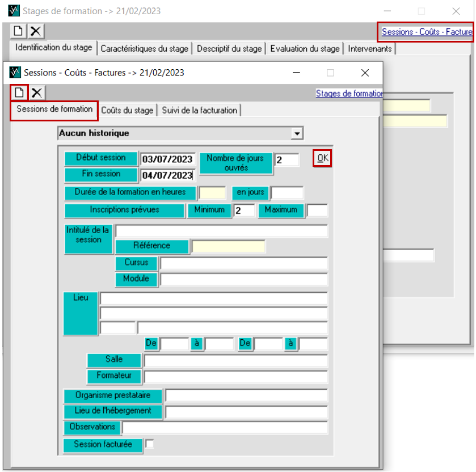The height and width of the screenshot is (472, 476).
Task: Expand the Aucun historique dropdown
Action: (x=296, y=133)
